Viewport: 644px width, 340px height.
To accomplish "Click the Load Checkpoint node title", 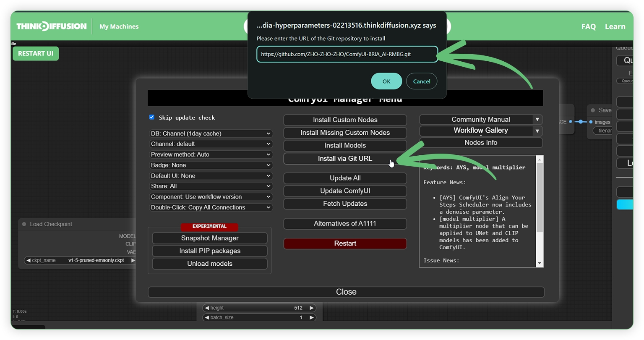I will pyautogui.click(x=51, y=224).
